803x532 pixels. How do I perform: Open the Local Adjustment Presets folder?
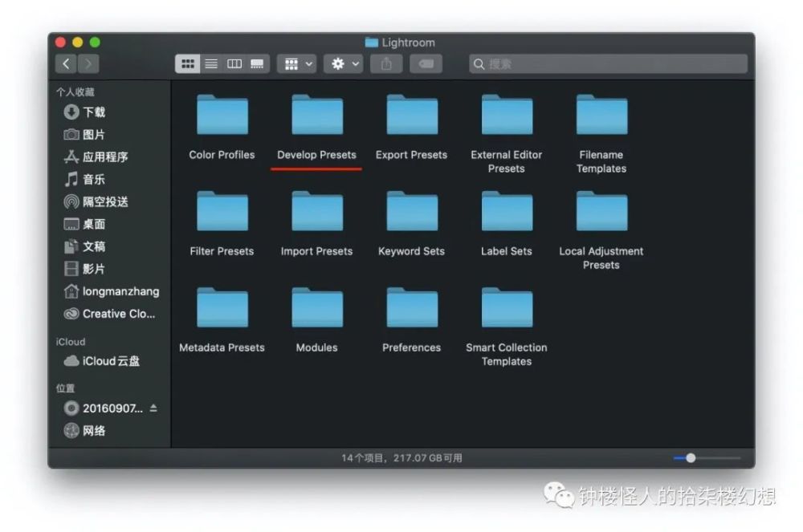[601, 212]
